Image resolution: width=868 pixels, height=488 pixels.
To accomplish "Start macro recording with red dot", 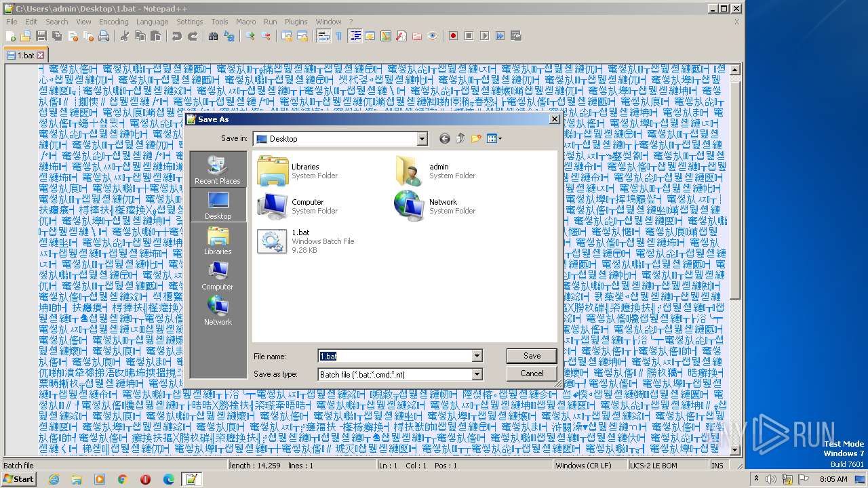I will point(453,36).
